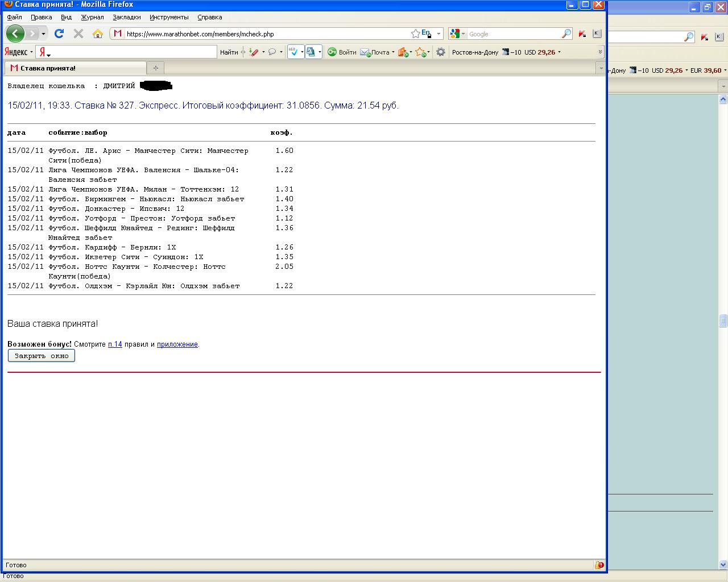The image size is (728, 582).
Task: Click the red Kaspersky icon in front window
Action: [x=582, y=34]
